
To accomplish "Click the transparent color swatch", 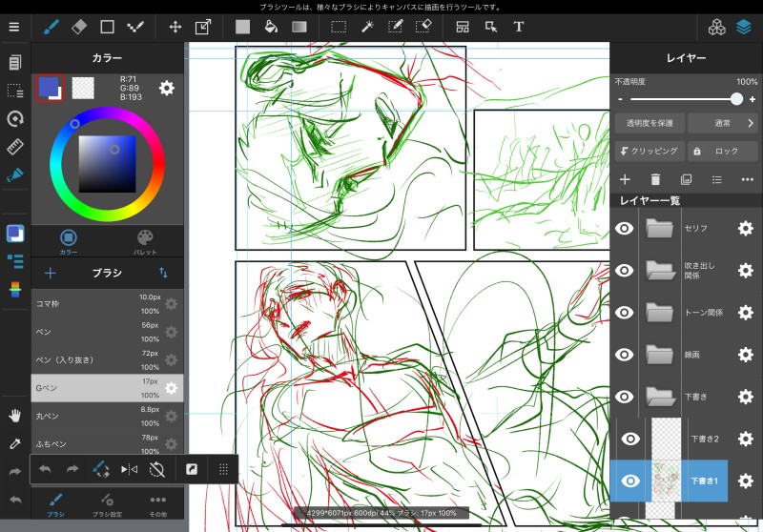I will tap(83, 88).
